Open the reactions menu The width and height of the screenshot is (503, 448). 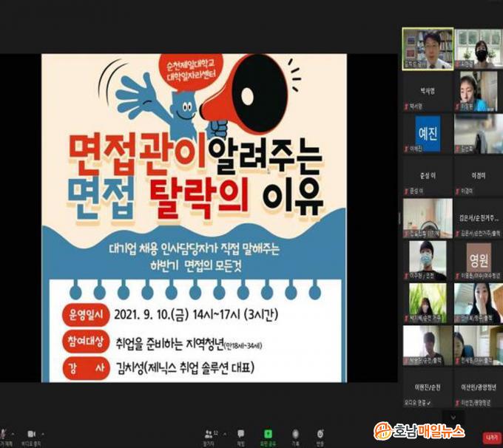click(x=320, y=433)
